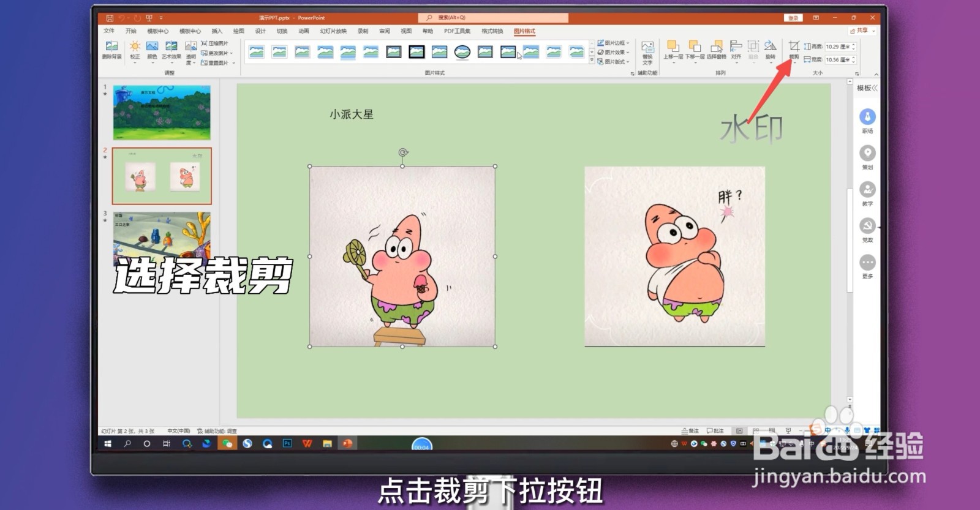Click the search box (搜索 Alt+Q)

click(x=493, y=18)
